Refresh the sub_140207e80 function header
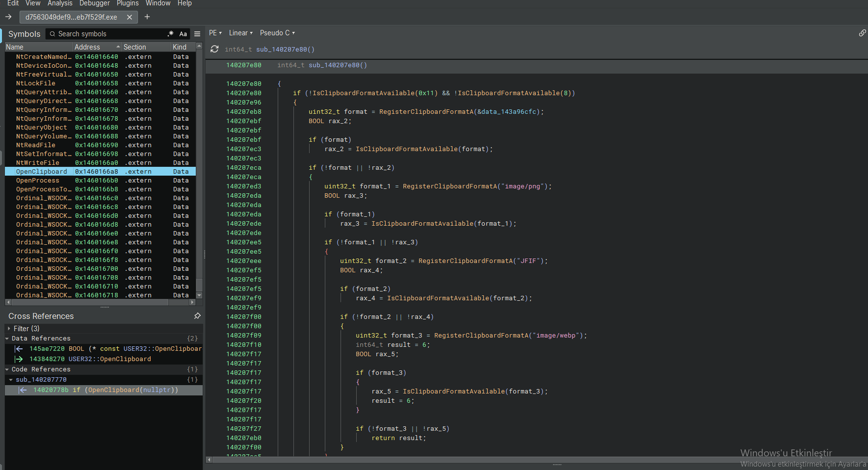The height and width of the screenshot is (470, 868). coord(215,49)
